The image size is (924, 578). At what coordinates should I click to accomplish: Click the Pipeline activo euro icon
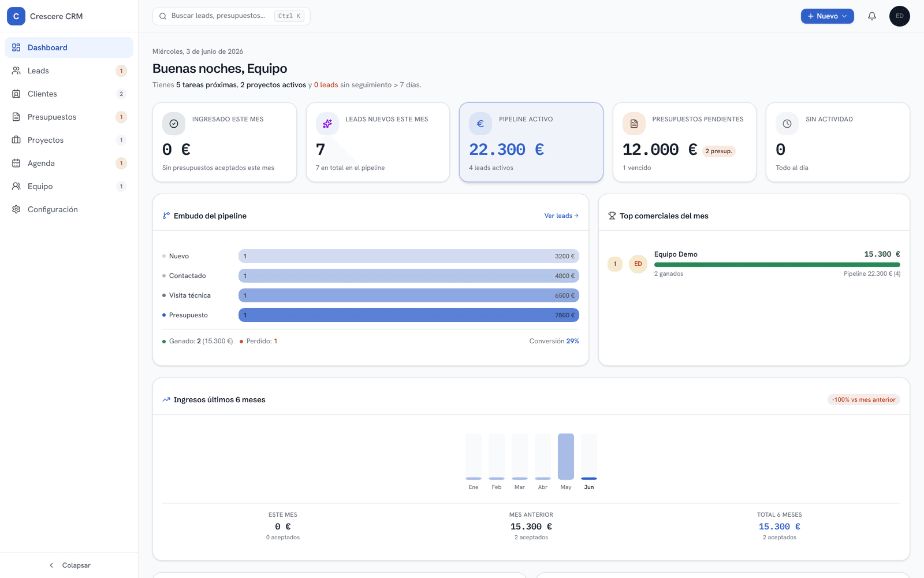pyautogui.click(x=480, y=124)
